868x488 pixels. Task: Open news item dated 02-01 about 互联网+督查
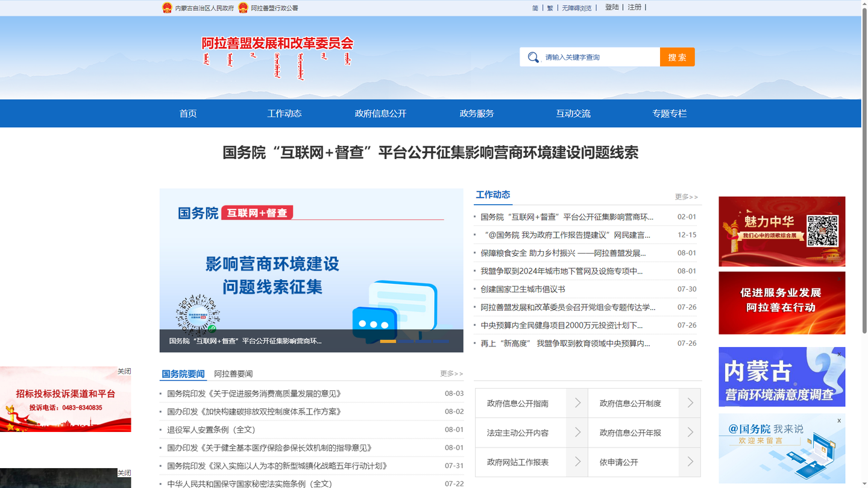coord(567,217)
